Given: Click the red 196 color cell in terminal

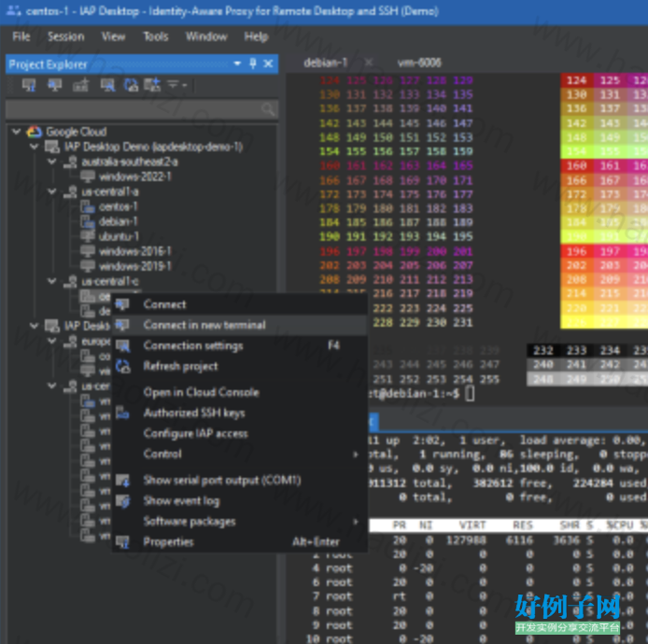Looking at the screenshot, I should coord(576,252).
